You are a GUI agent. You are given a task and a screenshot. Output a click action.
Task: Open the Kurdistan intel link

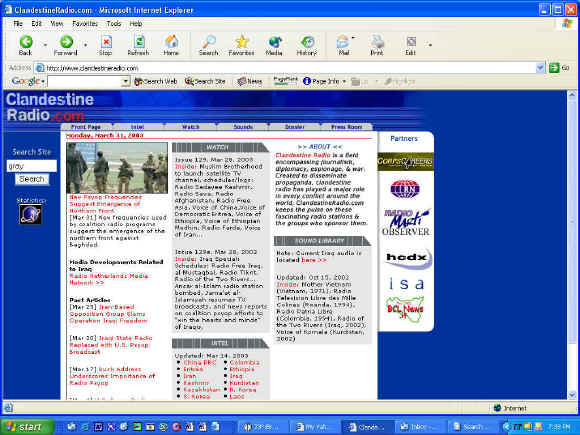[244, 383]
